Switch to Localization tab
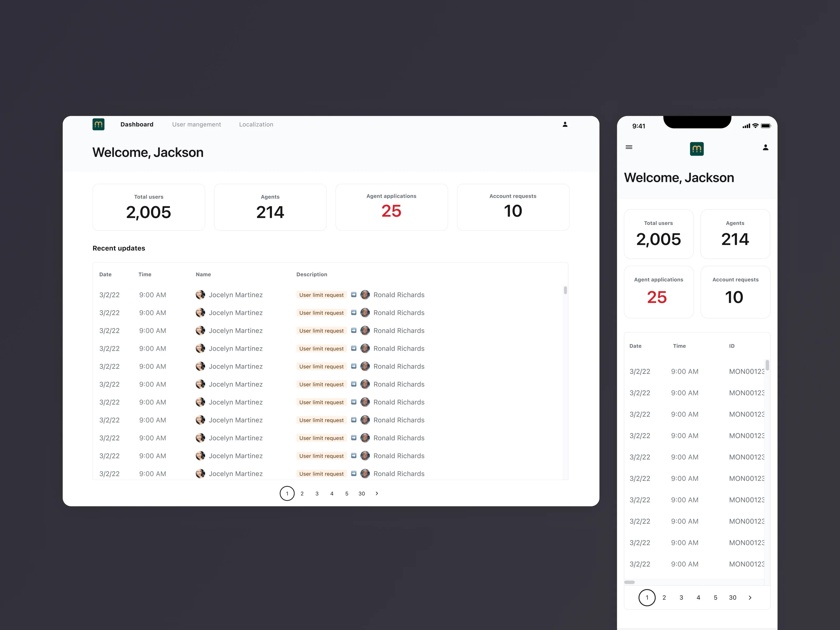 coord(256,125)
